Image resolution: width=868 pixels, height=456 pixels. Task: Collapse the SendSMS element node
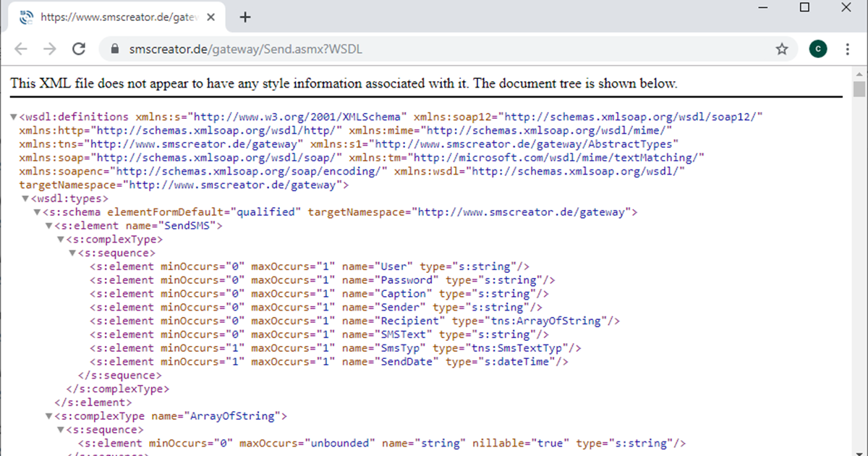click(48, 226)
